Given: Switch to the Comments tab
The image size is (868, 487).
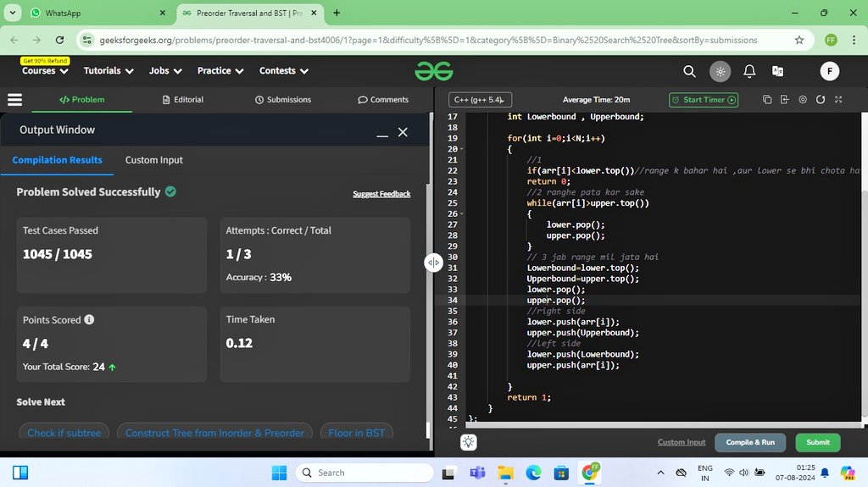Looking at the screenshot, I should (383, 100).
